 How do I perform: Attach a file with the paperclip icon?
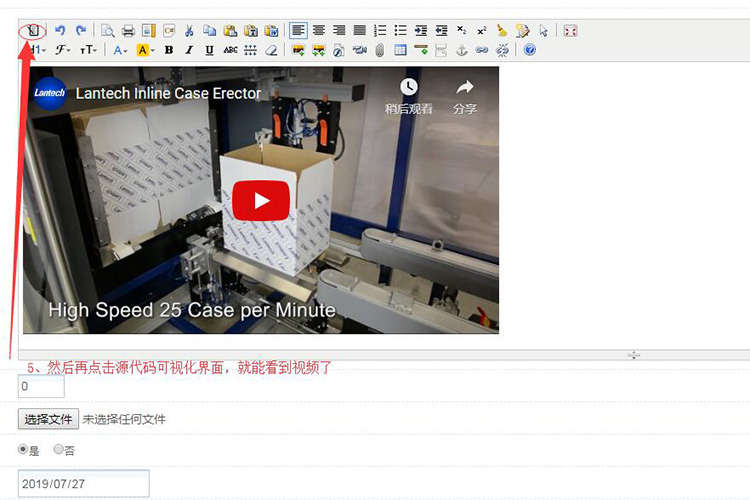380,50
